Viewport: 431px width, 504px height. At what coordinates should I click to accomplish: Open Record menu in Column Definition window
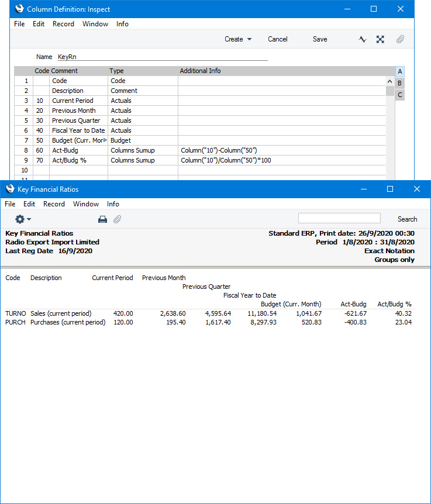(x=63, y=24)
